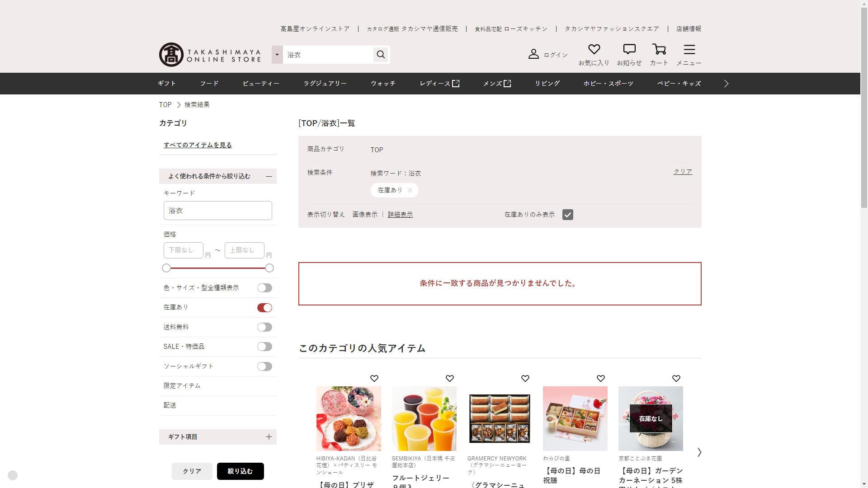This screenshot has width=868, height=488.
Task: Collapse よく使われる条件から絞り込む section
Action: coord(269,176)
